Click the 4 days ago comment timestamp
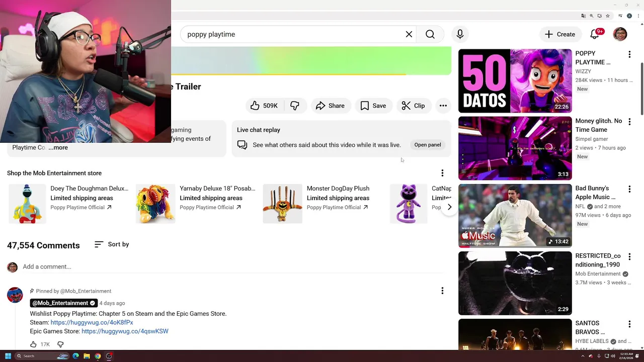644x362 pixels. (112, 303)
